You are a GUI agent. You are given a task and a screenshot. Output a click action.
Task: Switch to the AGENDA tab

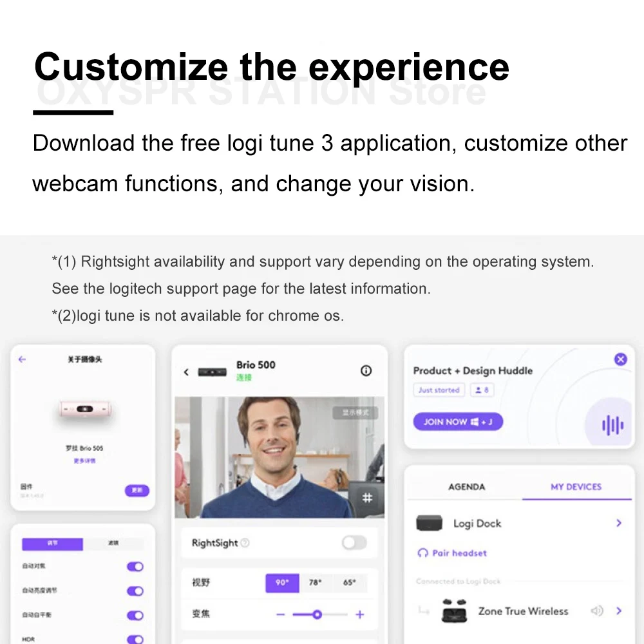pyautogui.click(x=466, y=487)
